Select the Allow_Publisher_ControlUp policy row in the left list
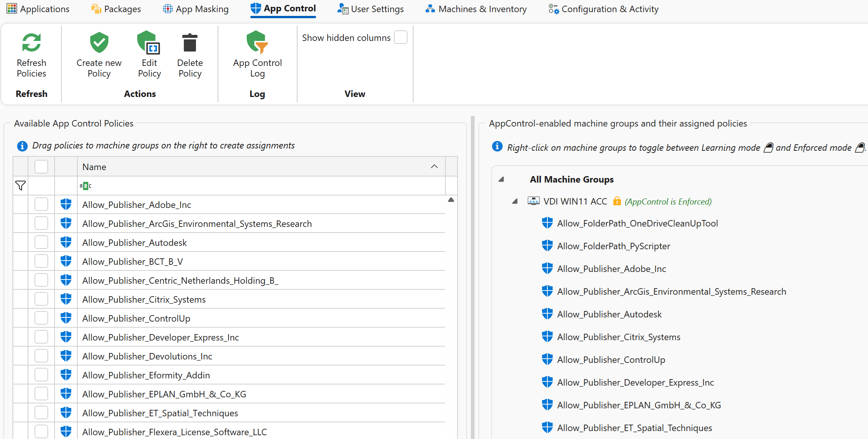The image size is (868, 439). [136, 318]
